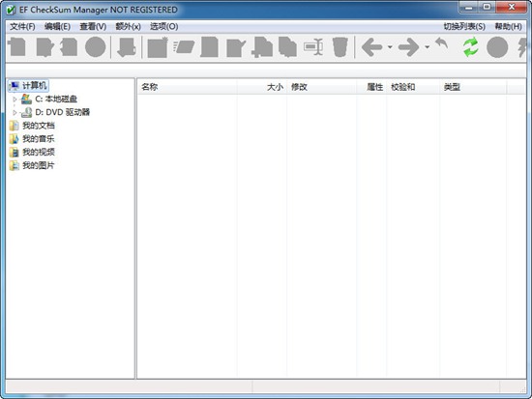Open the 选项(O) menu
The height and width of the screenshot is (399, 532).
(x=164, y=26)
